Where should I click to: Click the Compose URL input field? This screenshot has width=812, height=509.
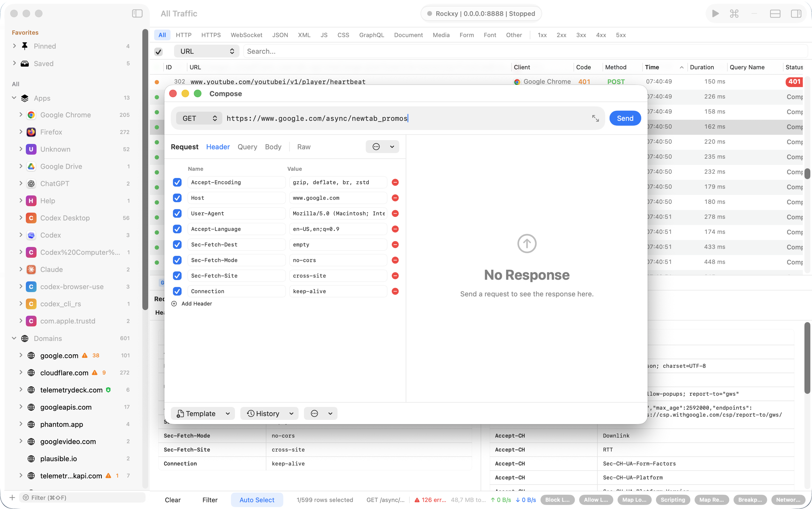coord(407,118)
